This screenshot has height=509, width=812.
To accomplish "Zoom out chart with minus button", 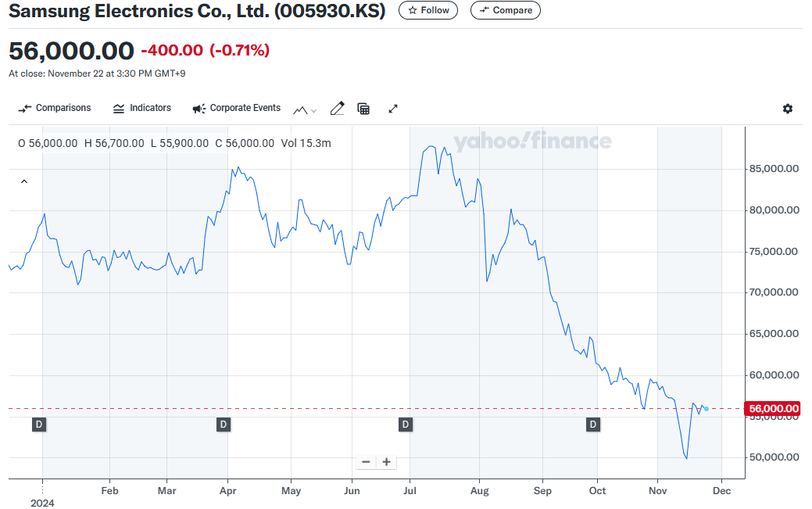I will pos(366,462).
